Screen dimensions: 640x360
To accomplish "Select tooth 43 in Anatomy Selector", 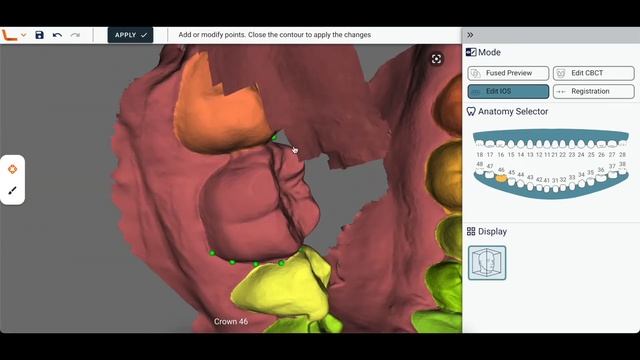I will [x=530, y=187].
